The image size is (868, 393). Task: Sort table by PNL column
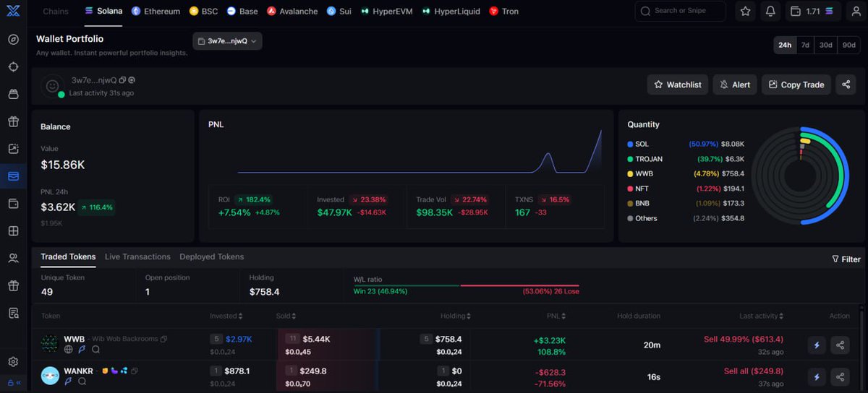click(x=557, y=316)
